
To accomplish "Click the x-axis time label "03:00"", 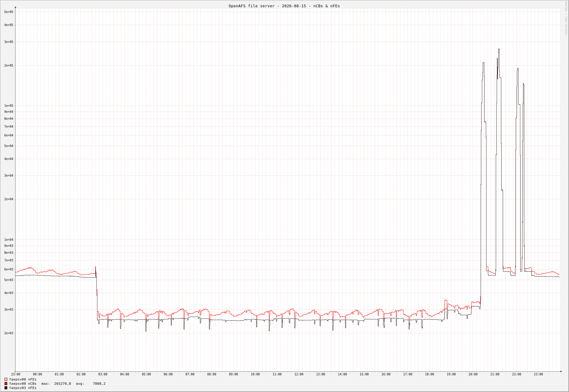I will coord(103,374).
